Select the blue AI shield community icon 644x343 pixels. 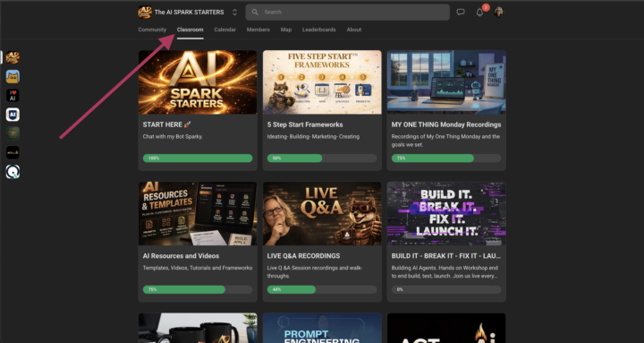[13, 115]
